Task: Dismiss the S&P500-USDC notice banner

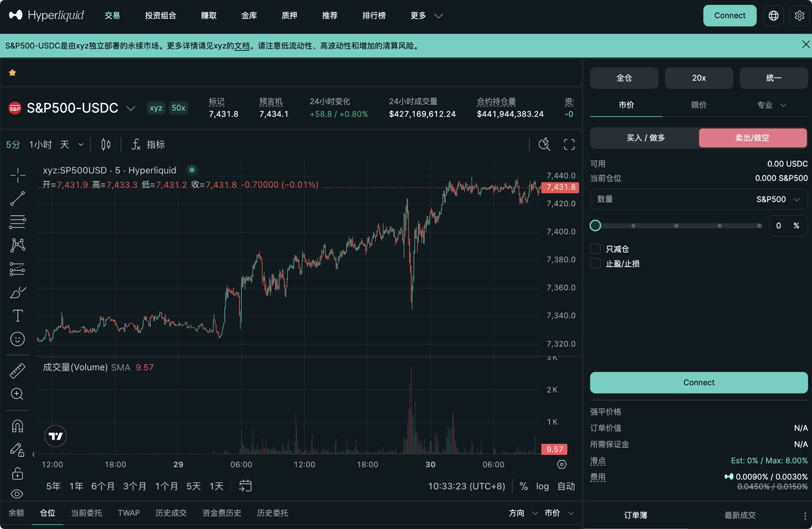Action: (806, 44)
